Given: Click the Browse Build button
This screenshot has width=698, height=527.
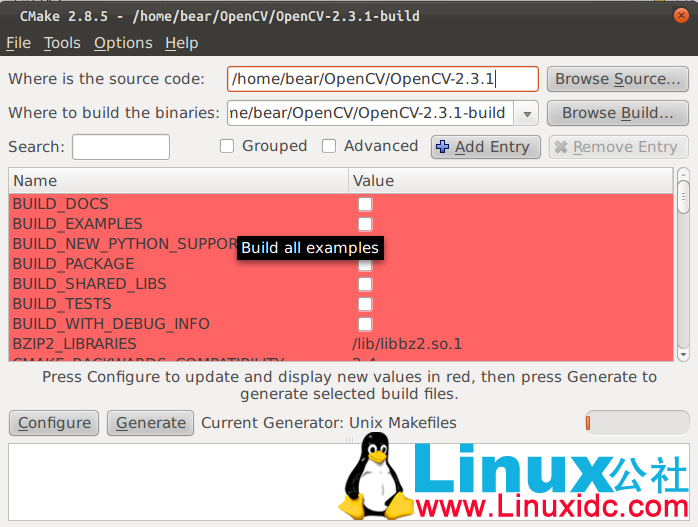Looking at the screenshot, I should [617, 114].
